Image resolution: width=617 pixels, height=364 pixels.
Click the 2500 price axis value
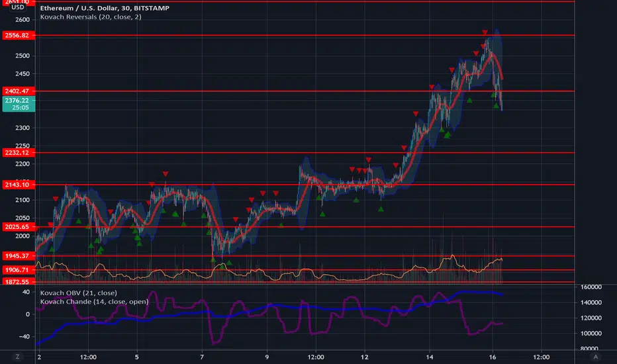click(x=23, y=56)
